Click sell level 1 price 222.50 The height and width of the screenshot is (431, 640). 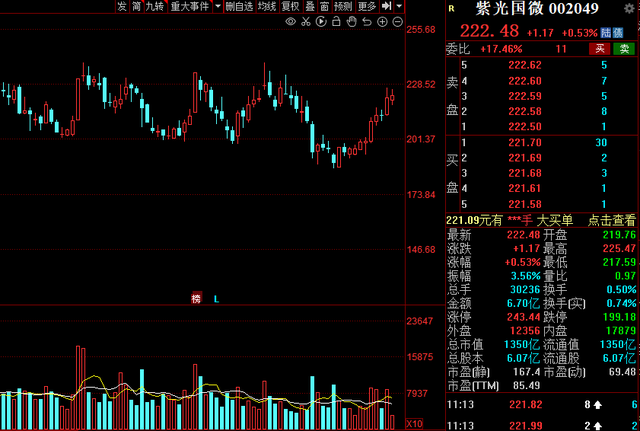[x=524, y=127]
